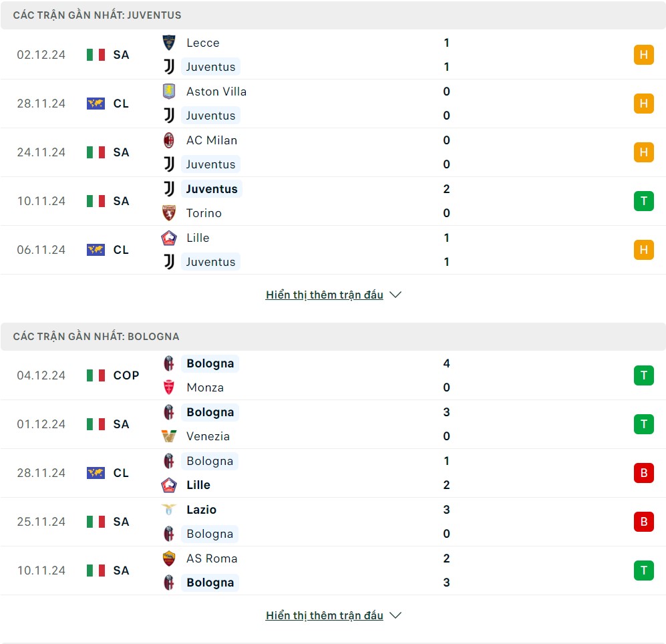Open the Lazio vs Bologna match row
This screenshot has height=644, width=666.
[334, 522]
